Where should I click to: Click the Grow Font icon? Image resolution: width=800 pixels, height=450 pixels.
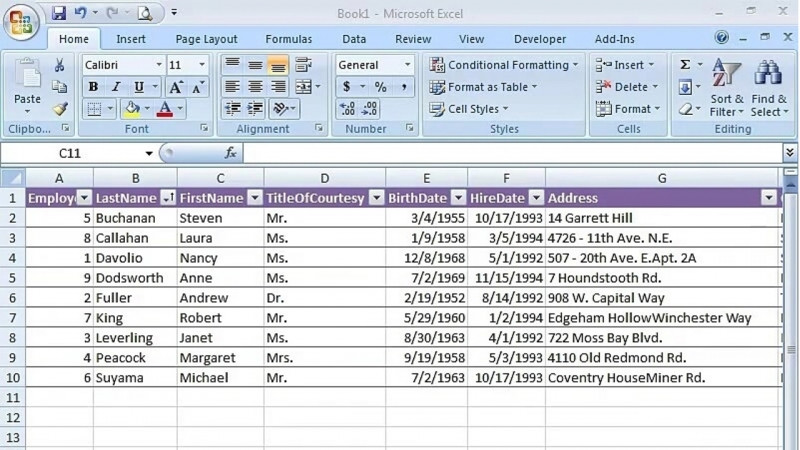pyautogui.click(x=178, y=87)
